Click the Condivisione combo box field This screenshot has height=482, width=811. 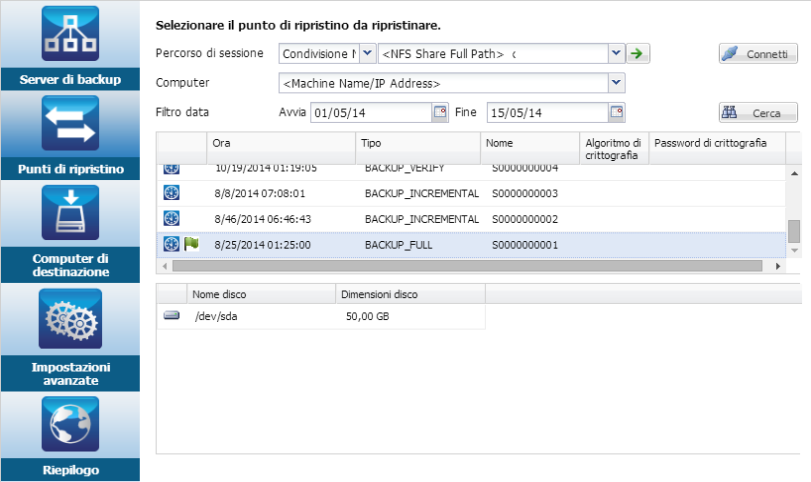pos(319,54)
